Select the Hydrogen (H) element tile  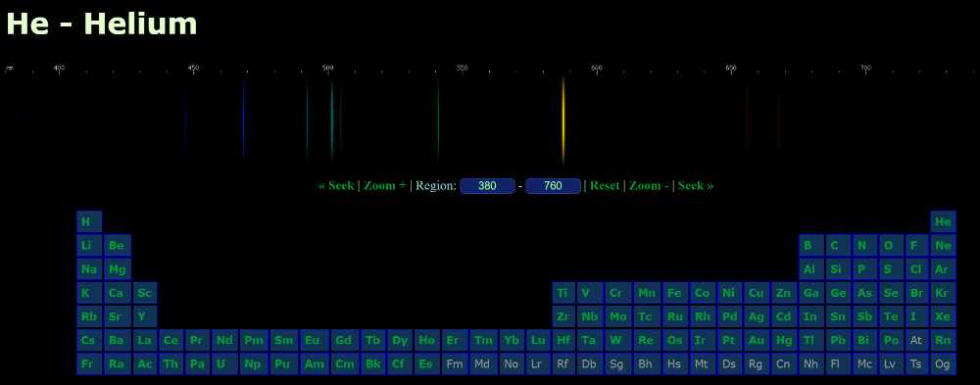[89, 221]
